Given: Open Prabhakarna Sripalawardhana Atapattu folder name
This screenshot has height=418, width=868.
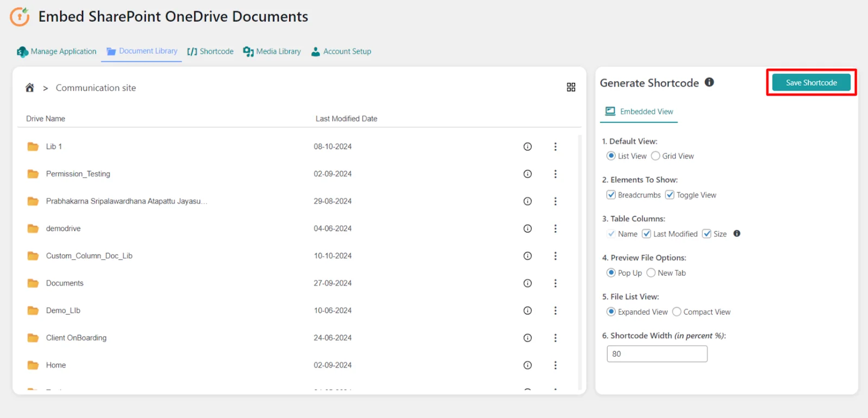Looking at the screenshot, I should click(x=126, y=201).
